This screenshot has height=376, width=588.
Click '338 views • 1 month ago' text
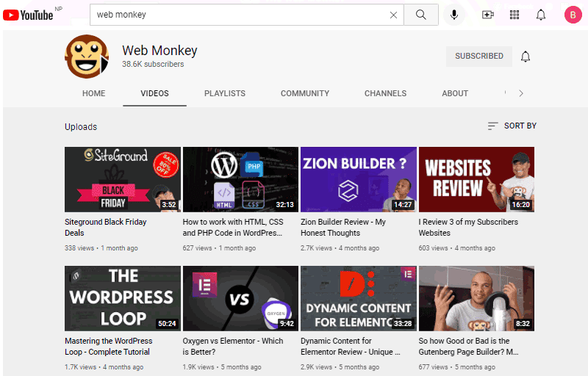click(101, 248)
